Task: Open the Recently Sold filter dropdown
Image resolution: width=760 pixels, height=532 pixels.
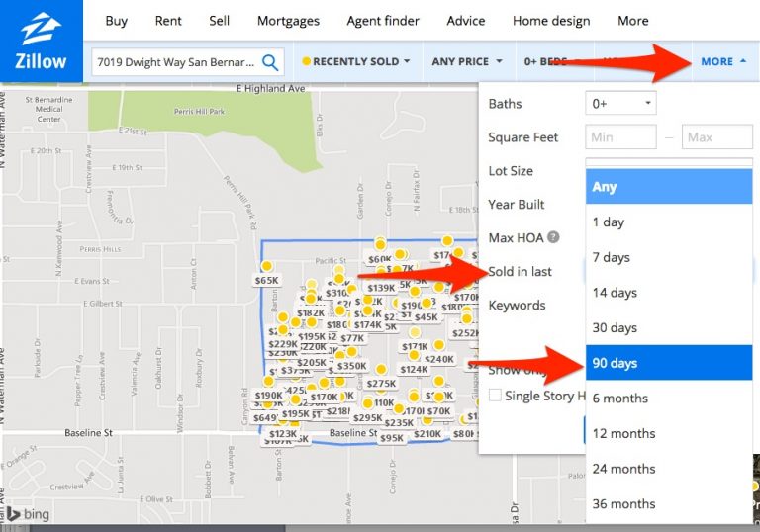Action: point(356,61)
